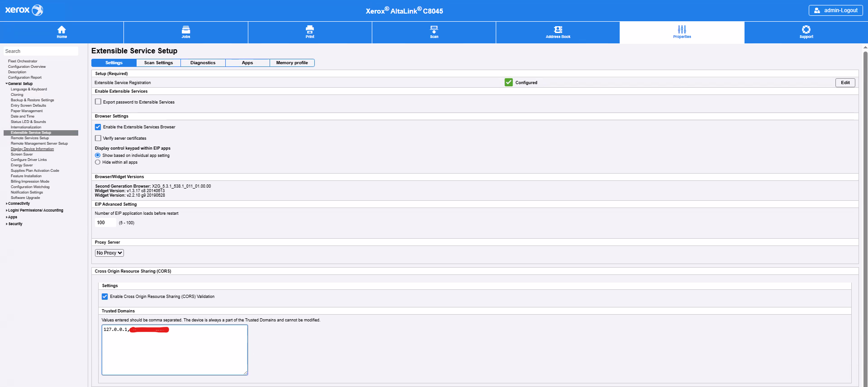The height and width of the screenshot is (387, 868).
Task: Expand the Security tree section
Action: 15,224
